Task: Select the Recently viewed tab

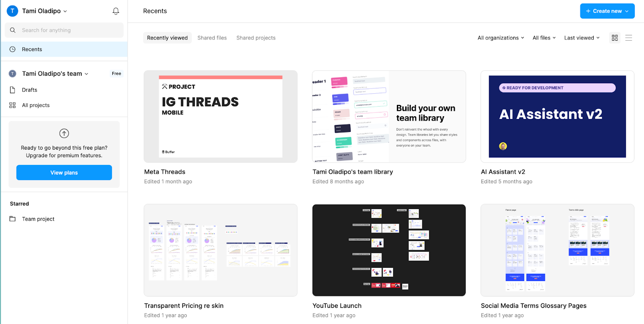Action: click(x=167, y=38)
